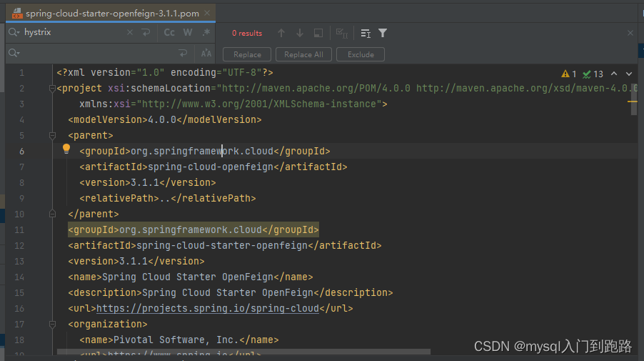644x361 pixels.
Task: Open search history magnifier dropdown
Action: [14, 32]
